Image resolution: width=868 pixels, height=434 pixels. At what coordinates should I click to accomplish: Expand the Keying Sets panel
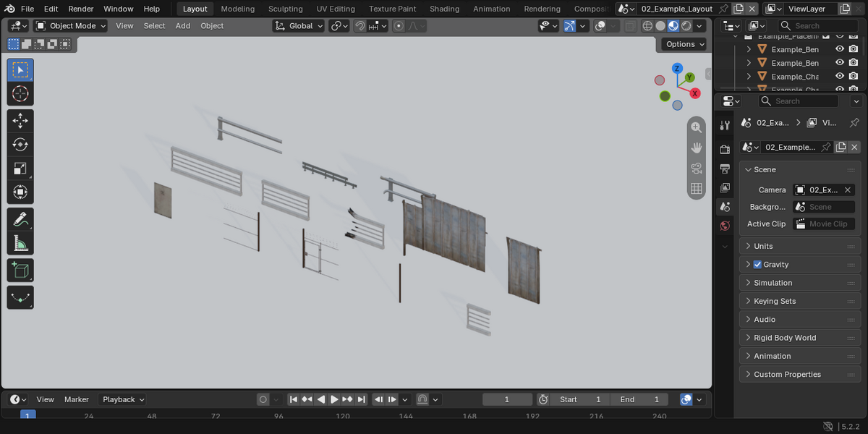800,301
